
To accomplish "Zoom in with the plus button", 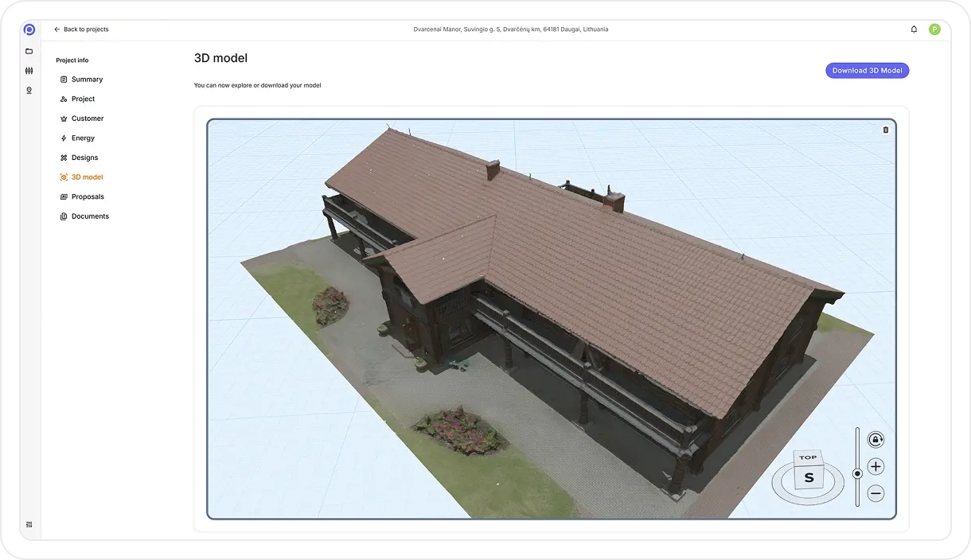I will (x=875, y=467).
